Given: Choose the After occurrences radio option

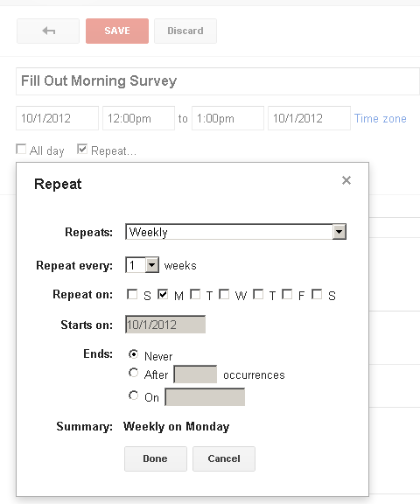Looking at the screenshot, I should point(133,373).
